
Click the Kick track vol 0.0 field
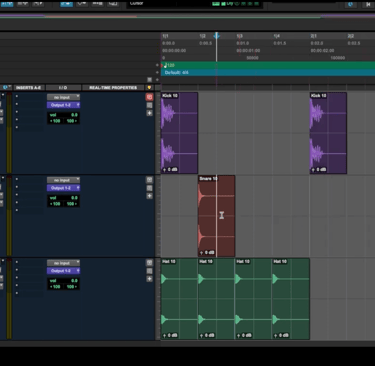tap(63, 115)
